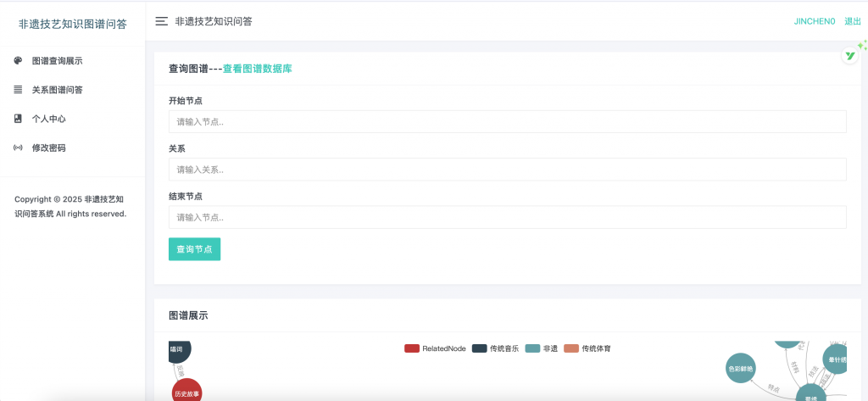868x401 pixels.
Task: Click the contact book icon beside 个人中心
Action: (x=19, y=119)
